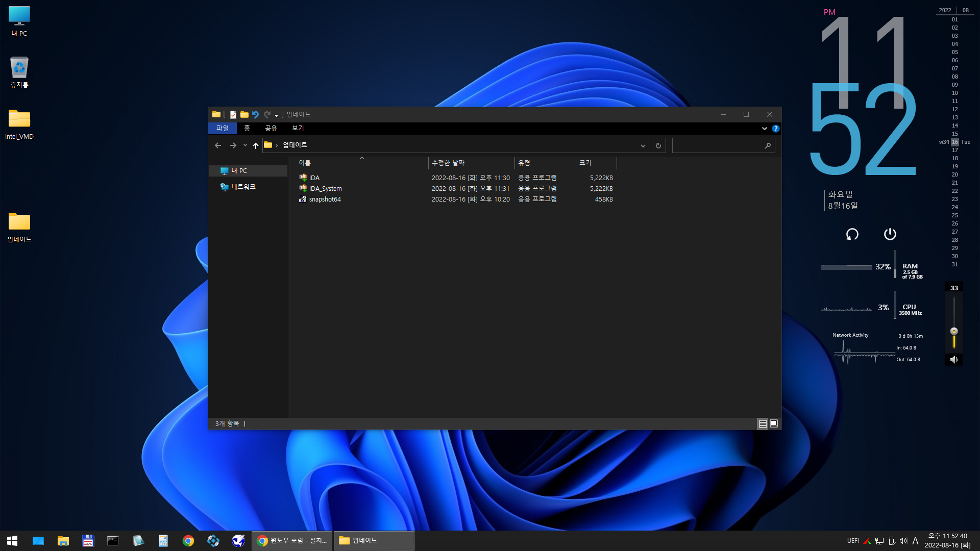This screenshot has height=551, width=980.
Task: Open the 홈 ribbon tab
Action: click(247, 129)
